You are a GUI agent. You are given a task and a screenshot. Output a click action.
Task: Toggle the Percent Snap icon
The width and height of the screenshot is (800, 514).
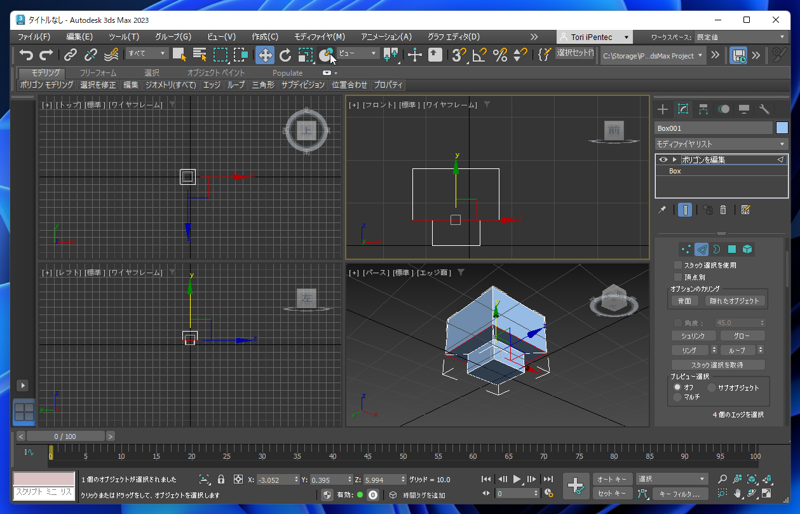[x=500, y=55]
